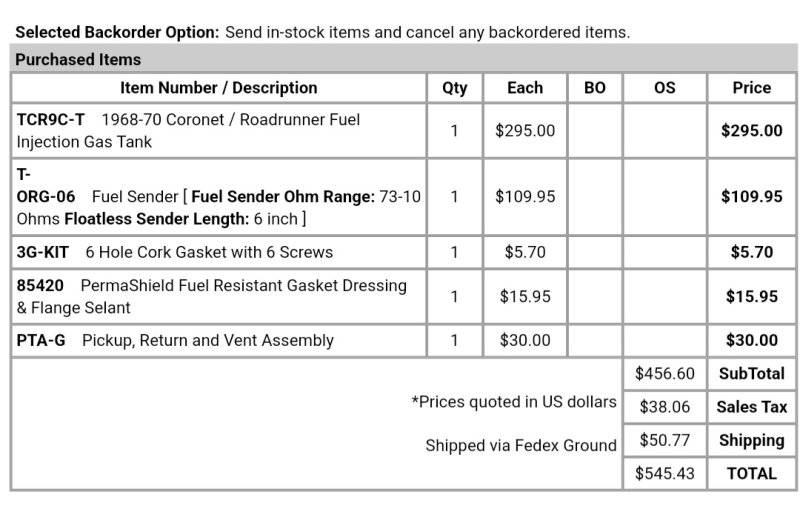This screenshot has width=800, height=509.
Task: Select the Price column header
Action: (x=751, y=88)
